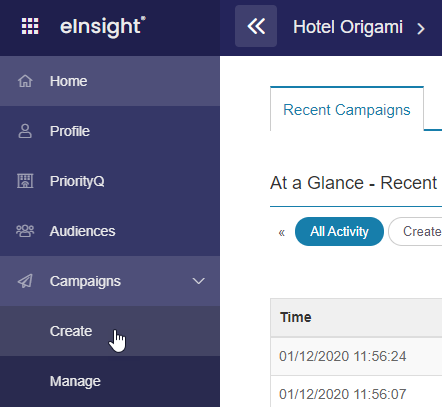Expand the arrow next to Hotel Origami
The height and width of the screenshot is (407, 442).
pyautogui.click(x=421, y=29)
